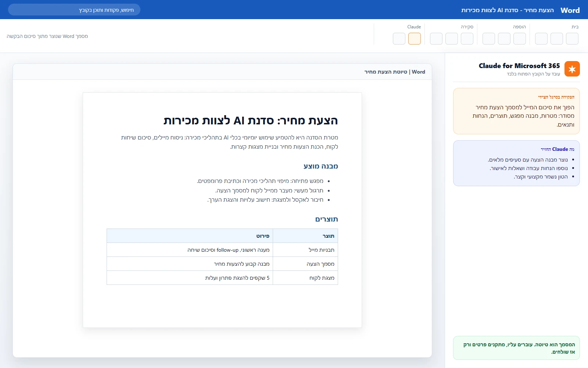Screen dimensions: 588x368
Task: Click the 'Claude for Microsoft 365' panel heading
Action: (519, 66)
